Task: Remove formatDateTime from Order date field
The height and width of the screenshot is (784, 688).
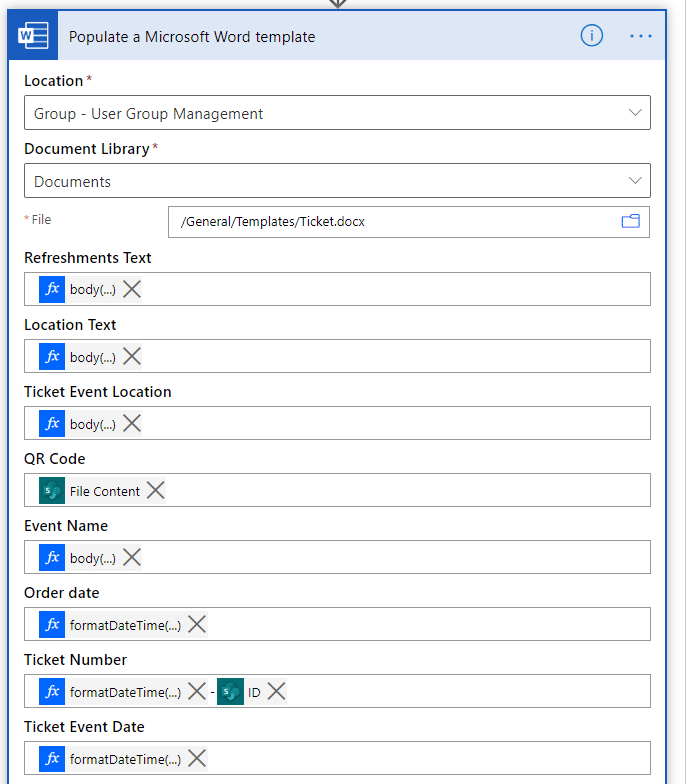Action: coord(198,625)
